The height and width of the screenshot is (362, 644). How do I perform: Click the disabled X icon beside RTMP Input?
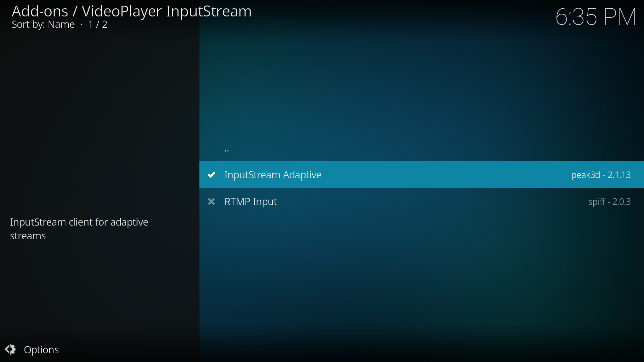tap(211, 201)
